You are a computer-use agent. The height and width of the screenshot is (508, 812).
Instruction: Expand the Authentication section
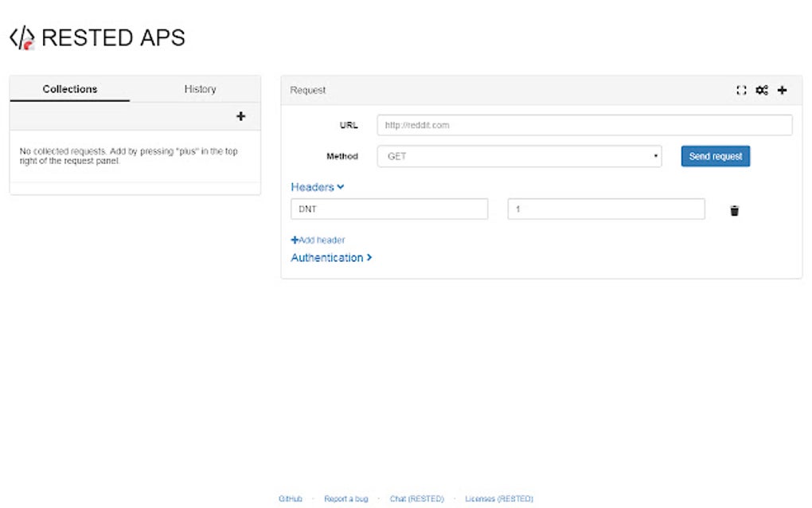click(331, 257)
